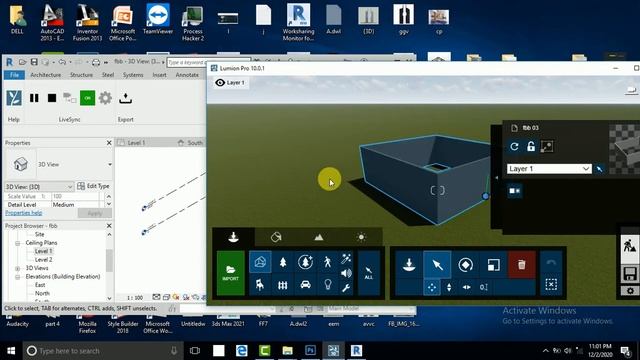Screen dimensions: 640x360
Task: Choose the free Move mode icon
Action: click(x=431, y=287)
